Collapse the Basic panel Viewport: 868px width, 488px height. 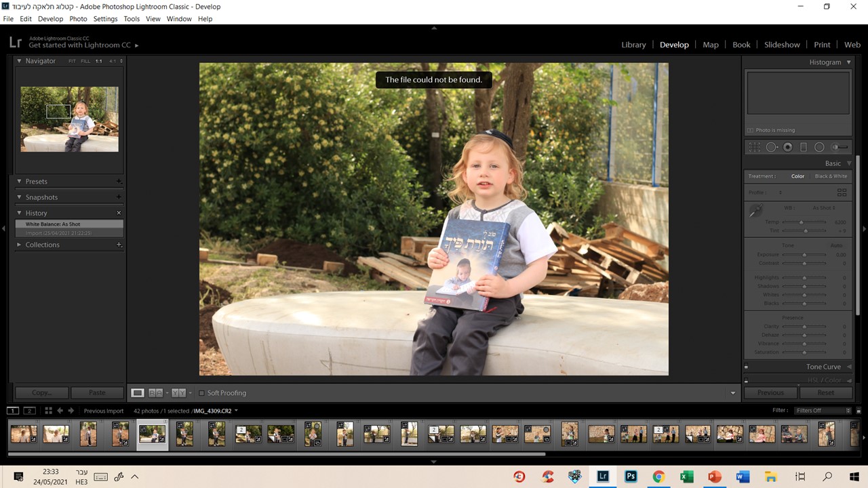(x=848, y=163)
